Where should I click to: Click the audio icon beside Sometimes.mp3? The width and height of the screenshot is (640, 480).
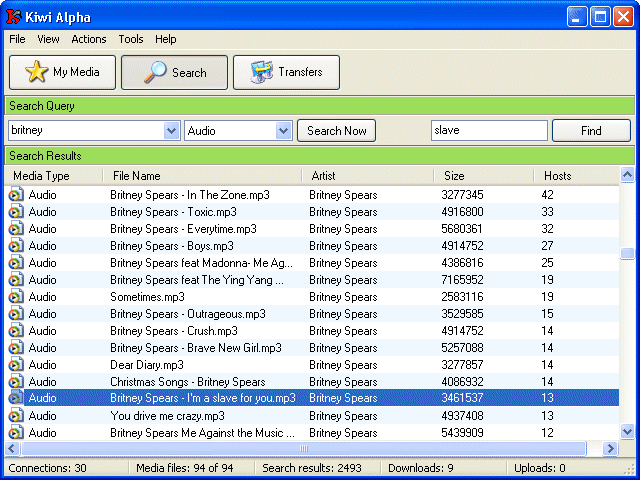click(16, 297)
